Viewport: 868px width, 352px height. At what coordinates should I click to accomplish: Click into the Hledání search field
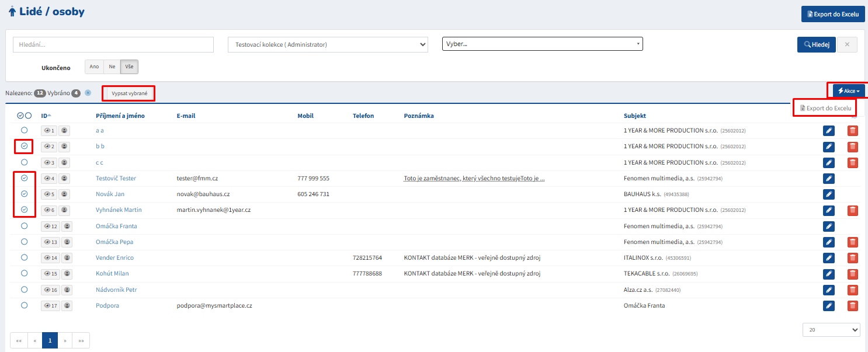click(x=113, y=44)
